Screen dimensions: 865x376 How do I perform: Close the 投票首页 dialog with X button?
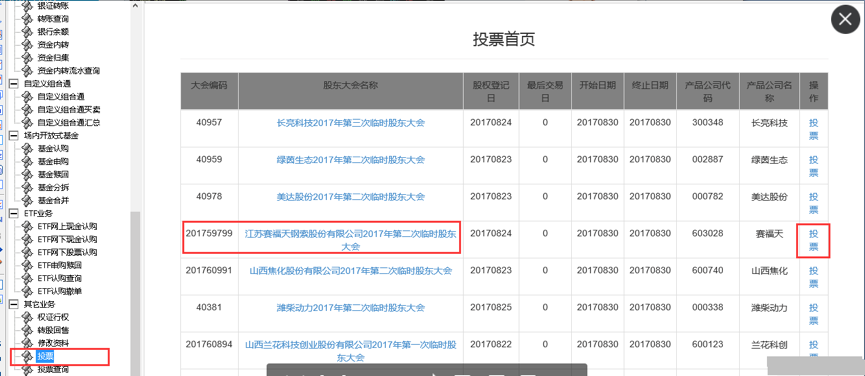[x=845, y=20]
